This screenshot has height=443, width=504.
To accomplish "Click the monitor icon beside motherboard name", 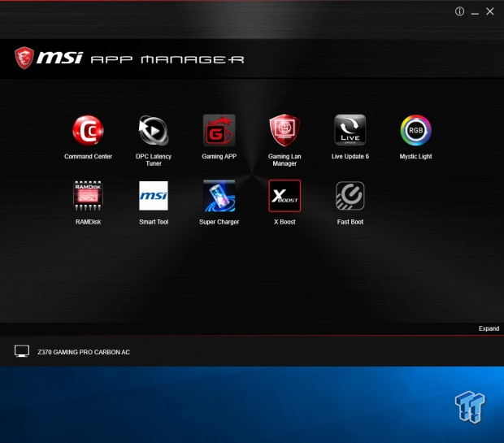I will click(x=22, y=351).
